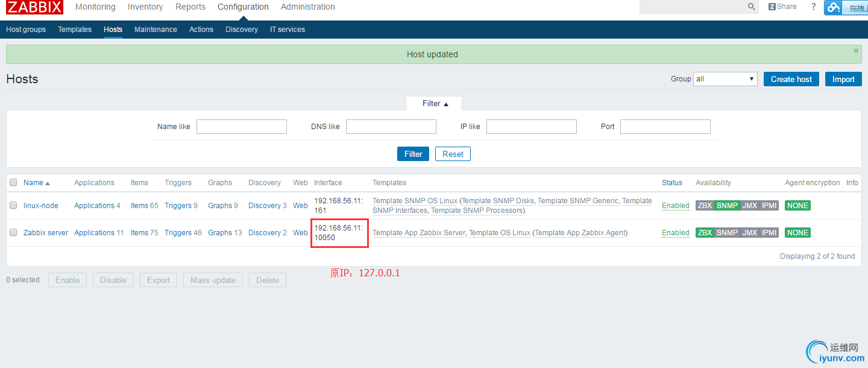The height and width of the screenshot is (368, 868).
Task: Open the Share link
Action: [x=782, y=7]
